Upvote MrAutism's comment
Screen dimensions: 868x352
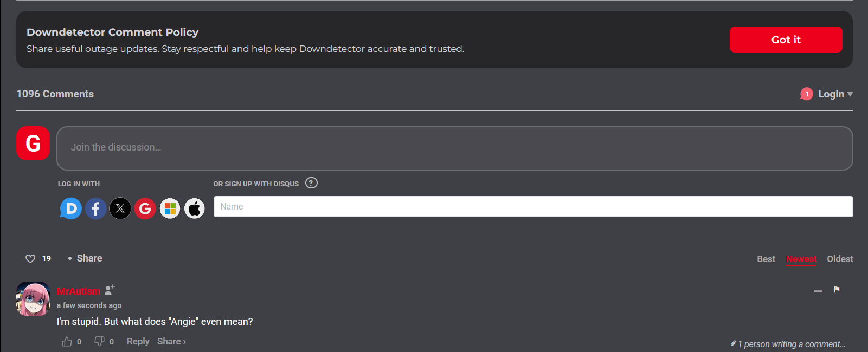tap(67, 342)
